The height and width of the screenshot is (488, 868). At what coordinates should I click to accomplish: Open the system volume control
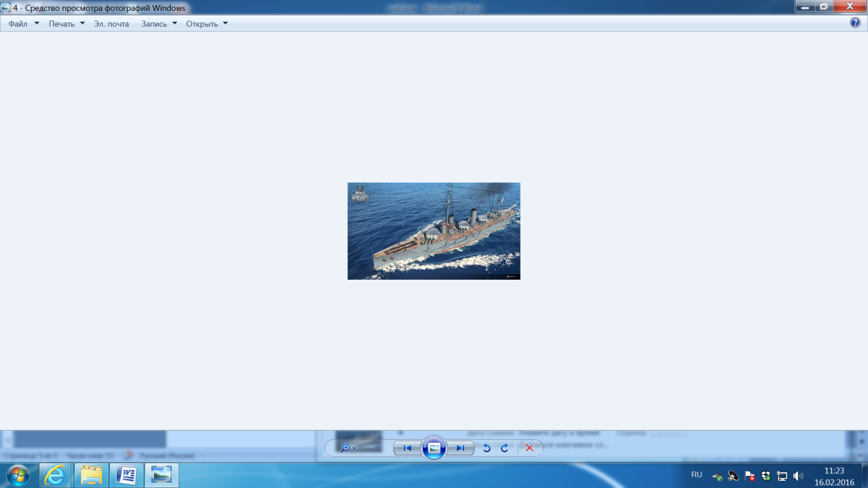pos(798,476)
